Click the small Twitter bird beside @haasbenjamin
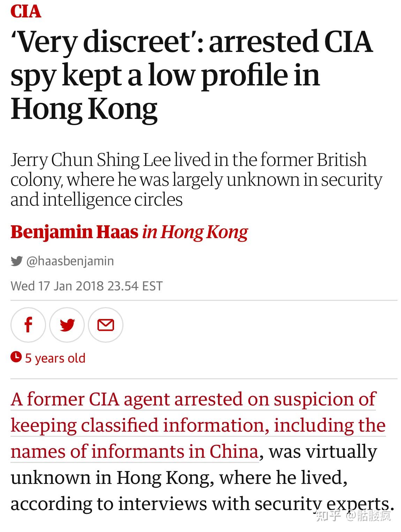401x532 pixels. [16, 261]
